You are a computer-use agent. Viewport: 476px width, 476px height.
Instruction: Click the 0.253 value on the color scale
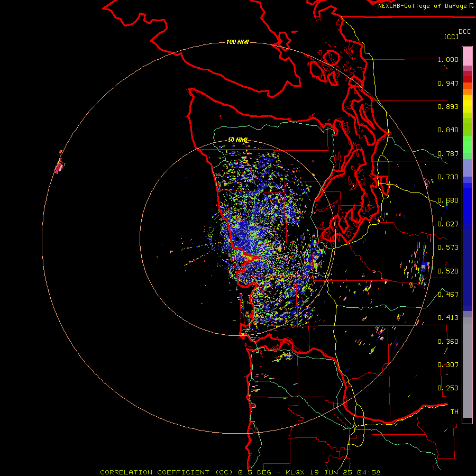tap(448, 388)
